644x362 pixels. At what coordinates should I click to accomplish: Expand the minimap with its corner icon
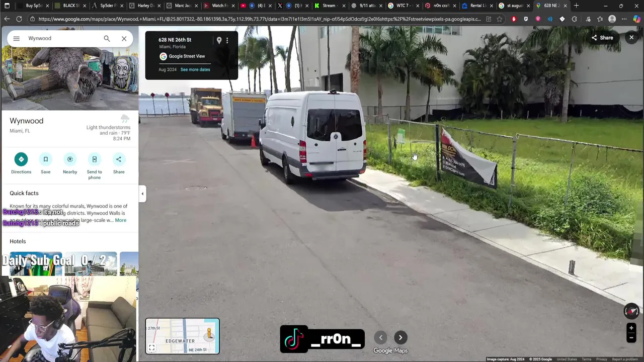pos(152,347)
